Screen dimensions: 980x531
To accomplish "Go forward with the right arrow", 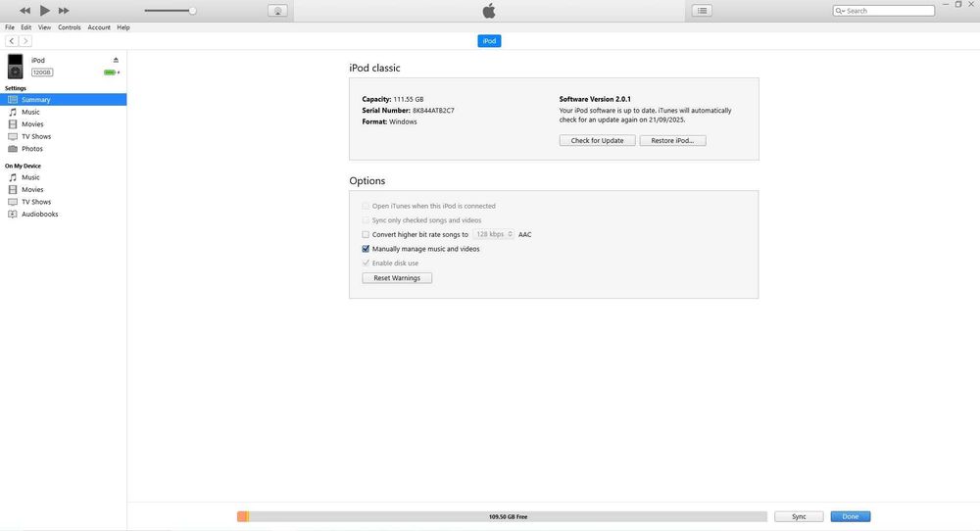I will [x=25, y=40].
